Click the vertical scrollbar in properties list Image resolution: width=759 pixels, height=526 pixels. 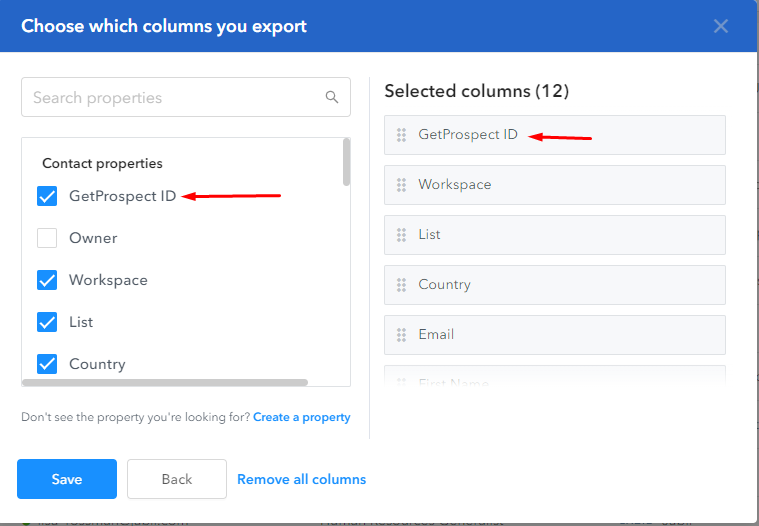(x=346, y=162)
